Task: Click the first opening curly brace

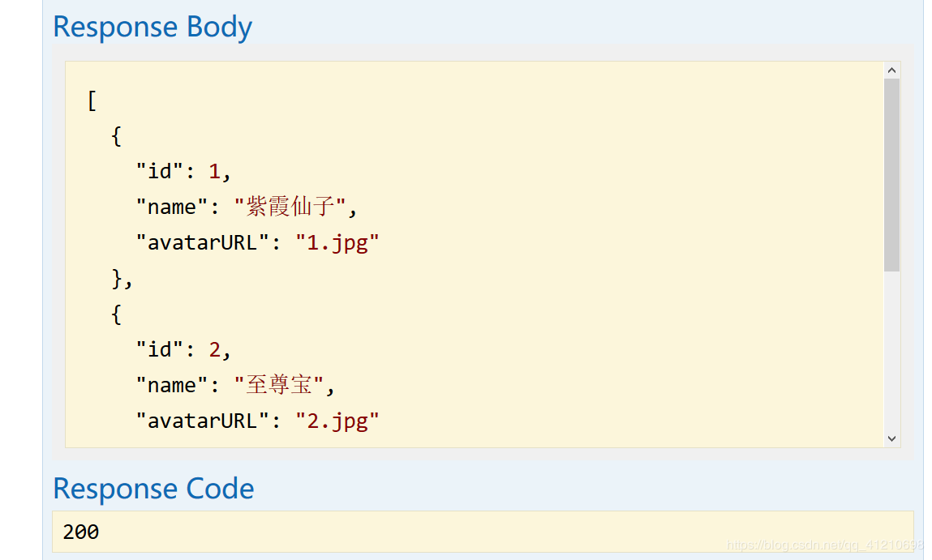Action: pyautogui.click(x=117, y=136)
